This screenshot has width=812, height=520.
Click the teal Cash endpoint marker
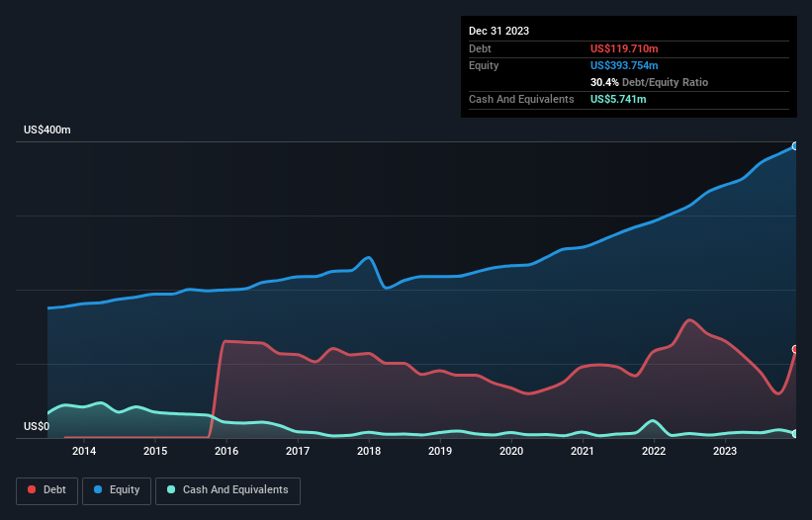795,434
